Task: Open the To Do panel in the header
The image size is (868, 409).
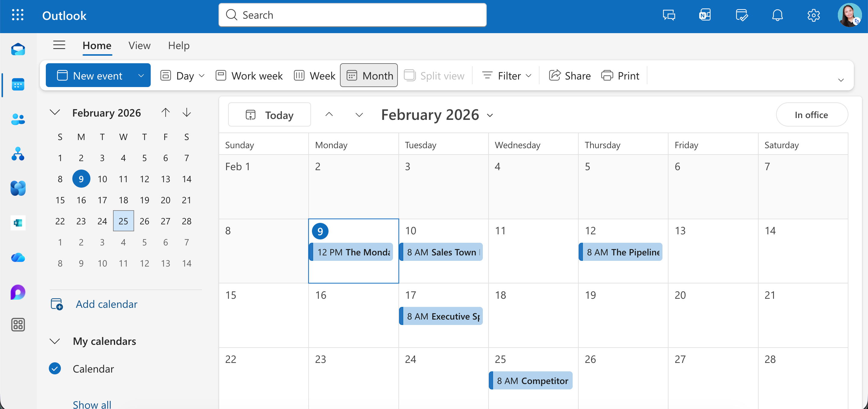Action: point(742,15)
